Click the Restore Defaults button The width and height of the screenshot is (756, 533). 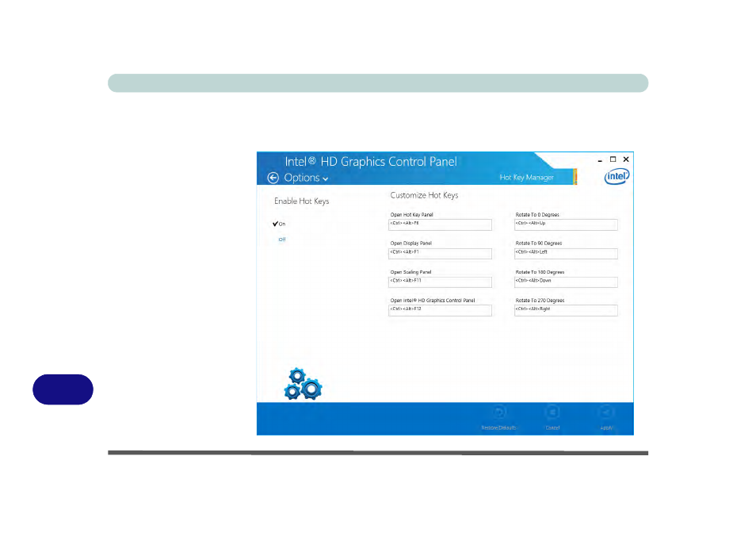point(498,418)
